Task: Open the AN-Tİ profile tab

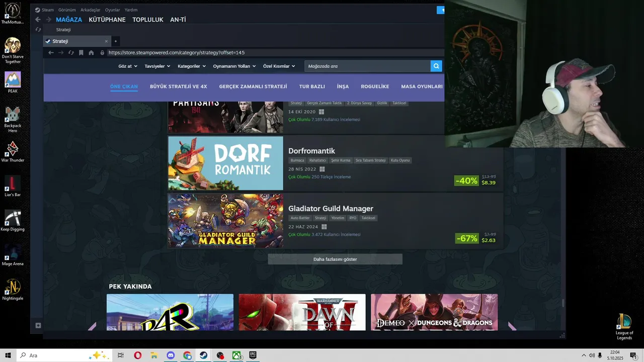Action: click(x=178, y=20)
